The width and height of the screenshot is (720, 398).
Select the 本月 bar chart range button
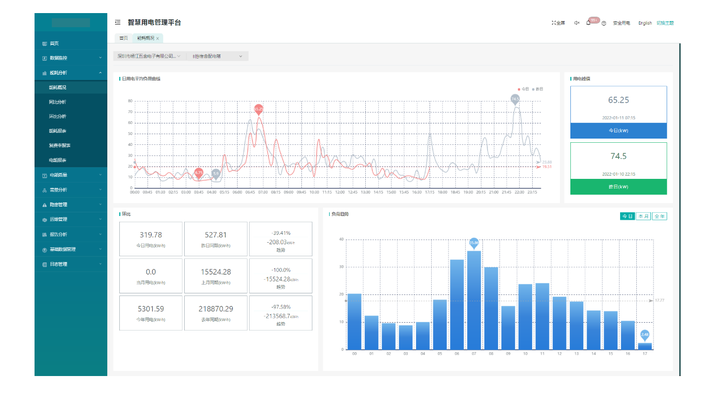(x=643, y=216)
